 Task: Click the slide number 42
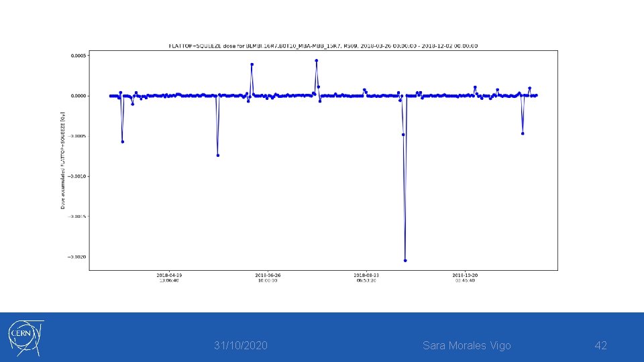coord(600,346)
